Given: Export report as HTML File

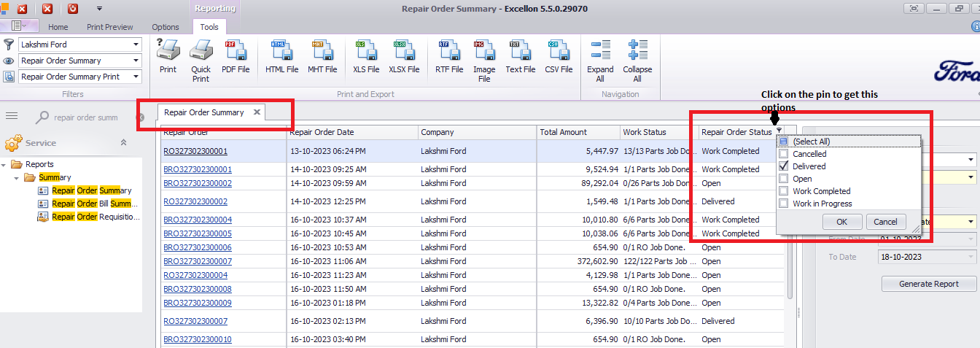Looking at the screenshot, I should coord(281,56).
